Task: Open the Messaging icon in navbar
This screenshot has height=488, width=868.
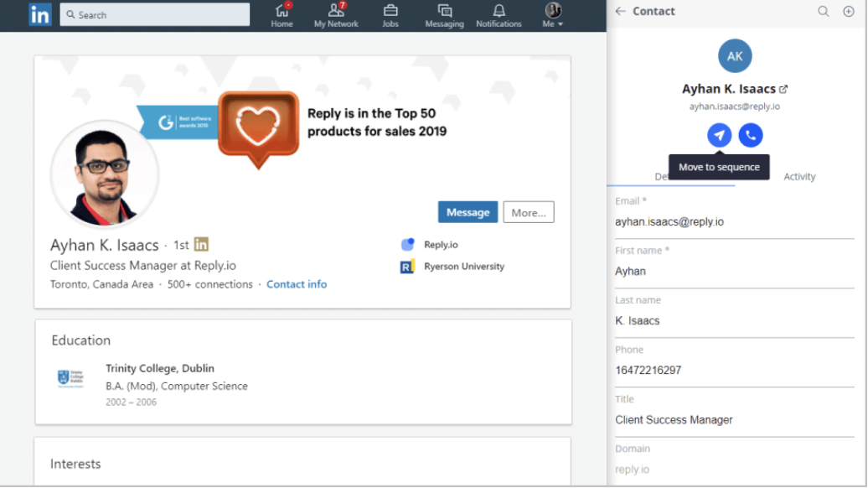Action: coord(444,15)
